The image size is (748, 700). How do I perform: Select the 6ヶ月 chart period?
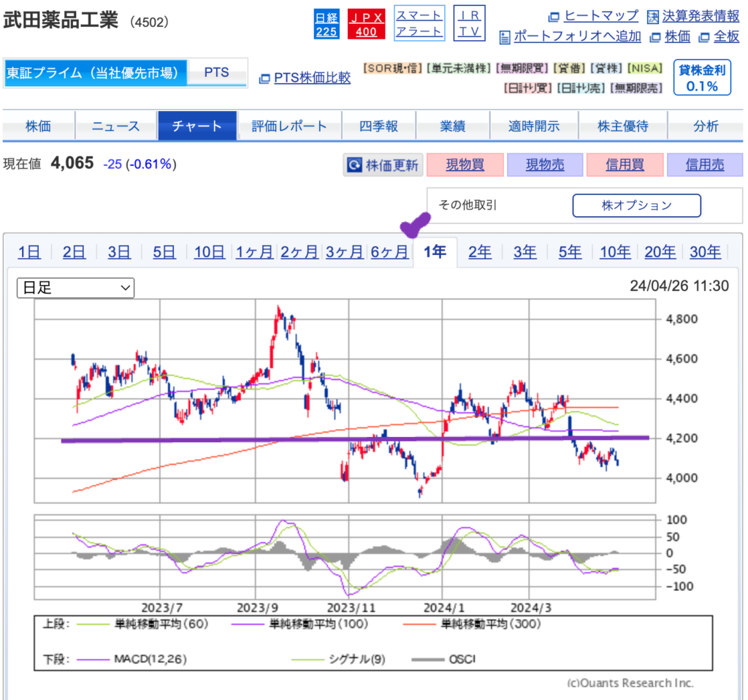[390, 252]
